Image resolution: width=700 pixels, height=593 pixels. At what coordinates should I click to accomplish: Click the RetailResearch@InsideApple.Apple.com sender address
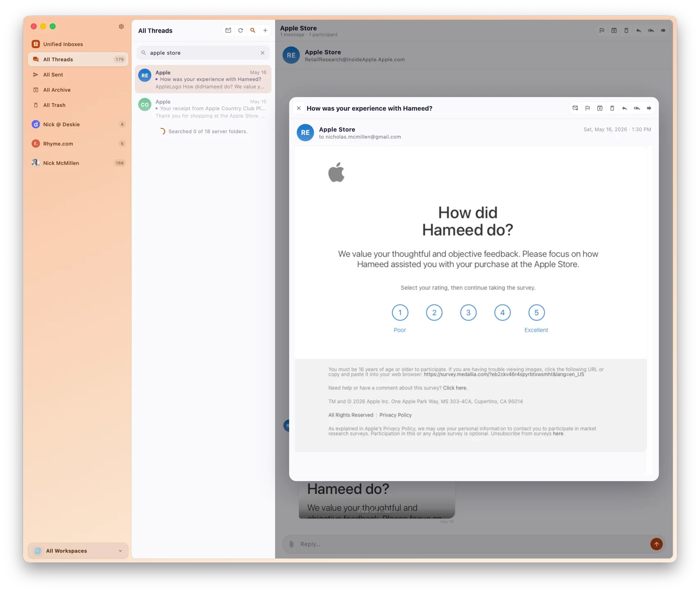(x=355, y=60)
